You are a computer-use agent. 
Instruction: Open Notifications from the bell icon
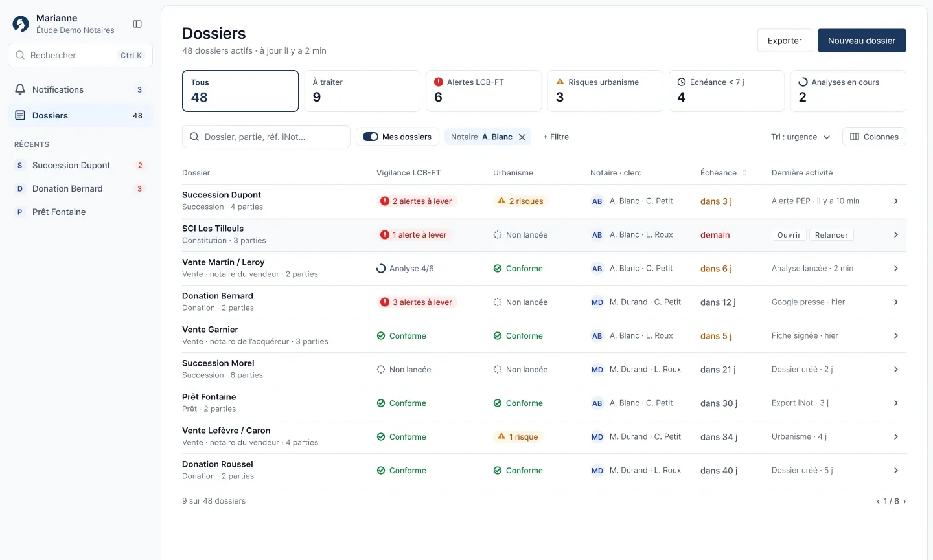click(x=20, y=89)
